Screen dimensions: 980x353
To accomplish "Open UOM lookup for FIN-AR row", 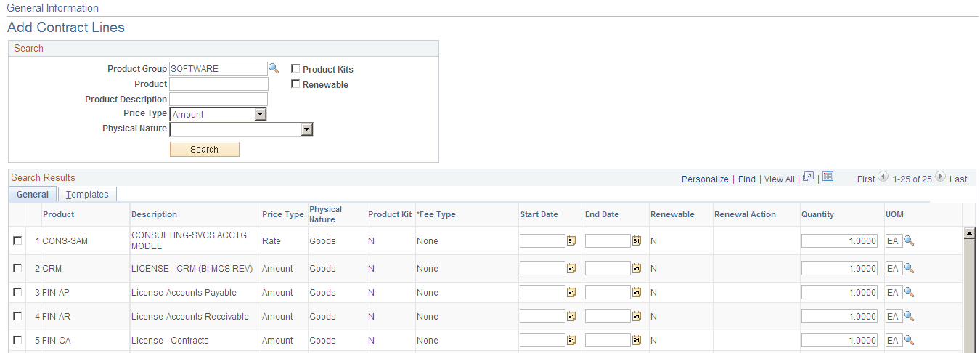I will tap(909, 316).
